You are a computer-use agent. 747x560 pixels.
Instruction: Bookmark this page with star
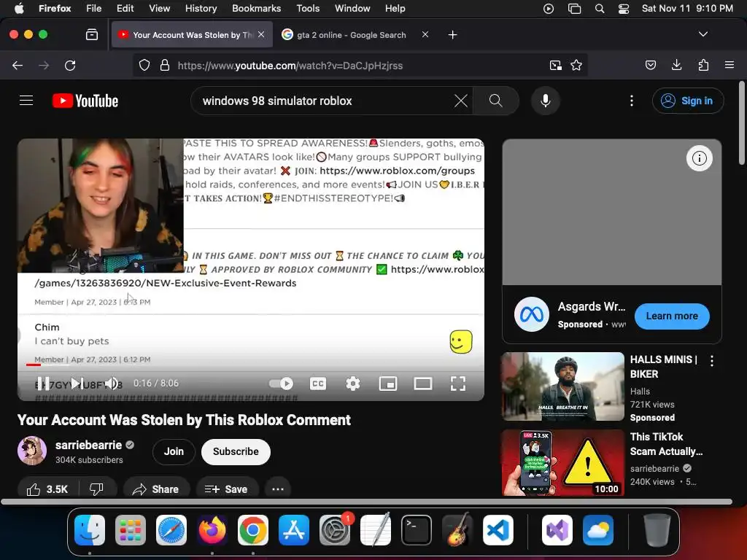[x=576, y=65]
